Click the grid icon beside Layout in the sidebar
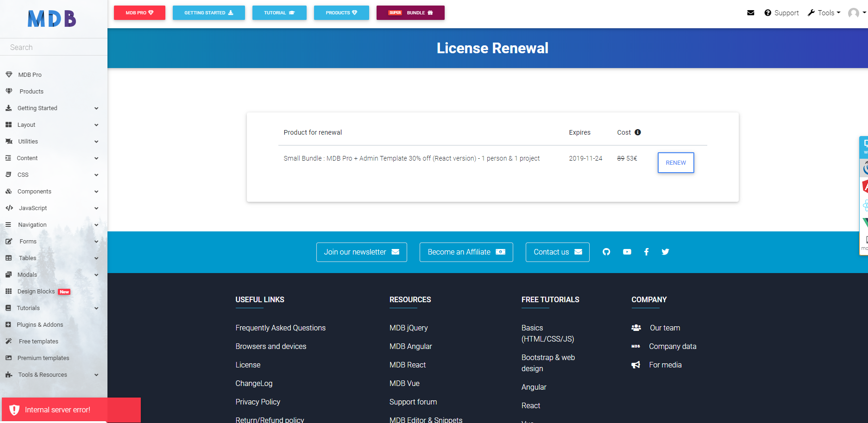This screenshot has width=868, height=423. [x=8, y=124]
